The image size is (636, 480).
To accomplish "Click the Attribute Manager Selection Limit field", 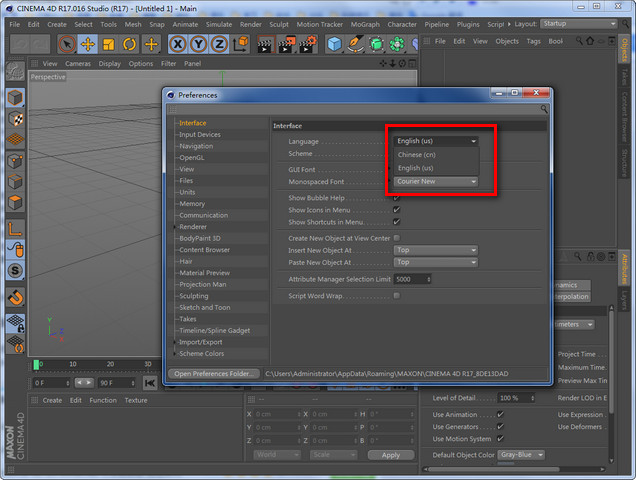I will (x=412, y=279).
